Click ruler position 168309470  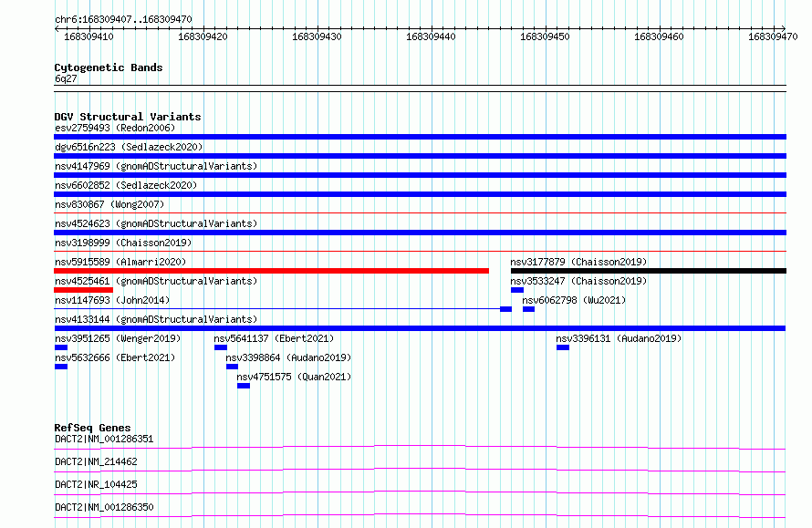773,36
